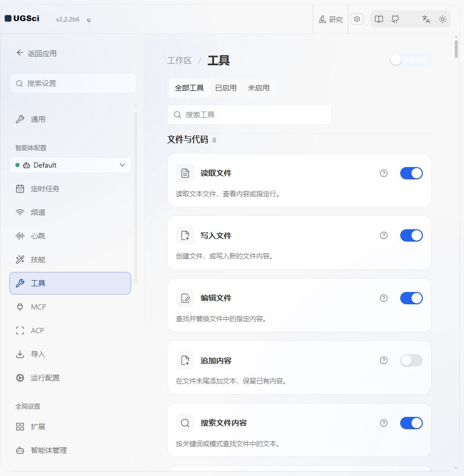Viewport: 464px width, 476px height.
Task: Click description 在文件末尾添加文本，保留已有内容。
Action: tap(231, 381)
